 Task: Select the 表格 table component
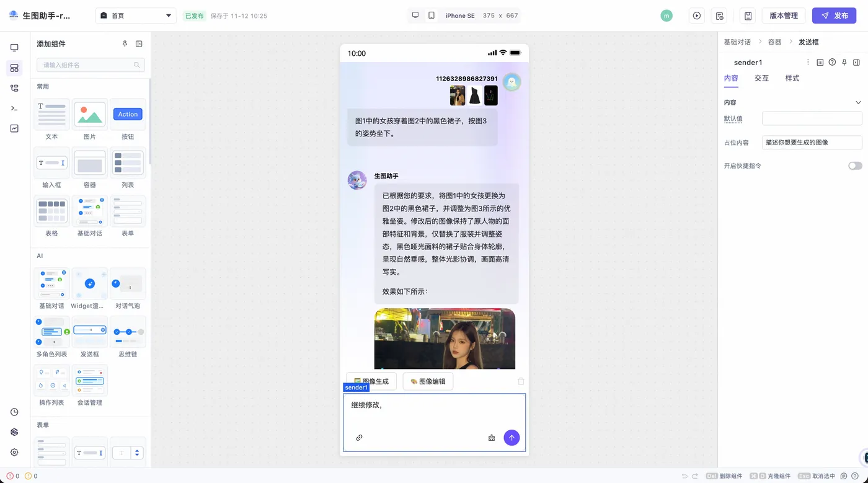pyautogui.click(x=51, y=216)
